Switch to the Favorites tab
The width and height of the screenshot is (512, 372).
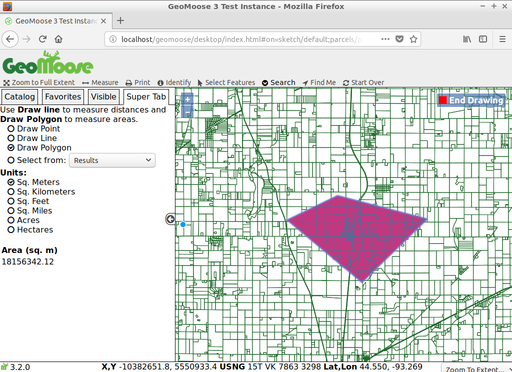(63, 97)
